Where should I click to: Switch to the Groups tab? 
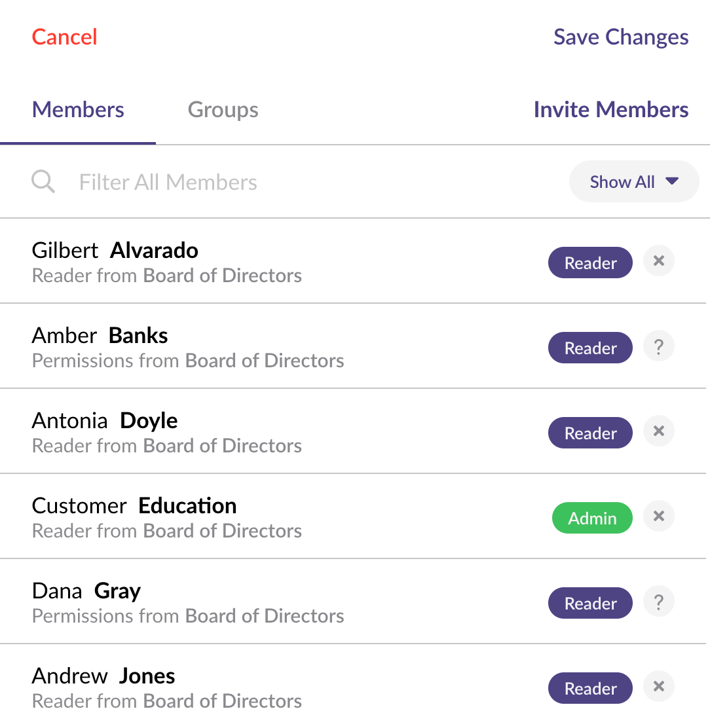click(x=223, y=109)
